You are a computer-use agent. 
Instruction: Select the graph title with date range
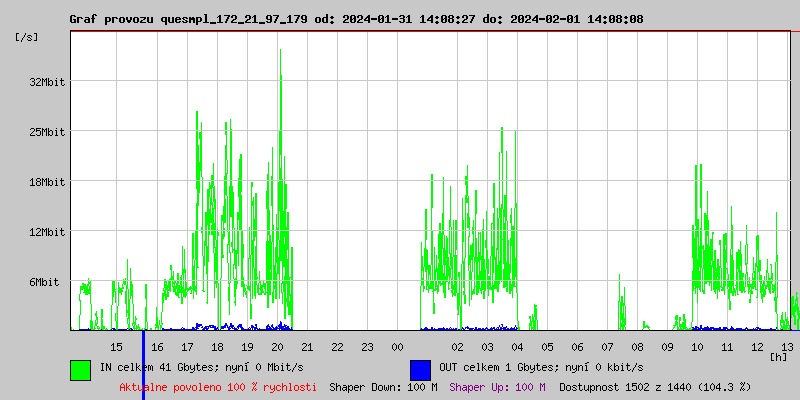pos(356,19)
